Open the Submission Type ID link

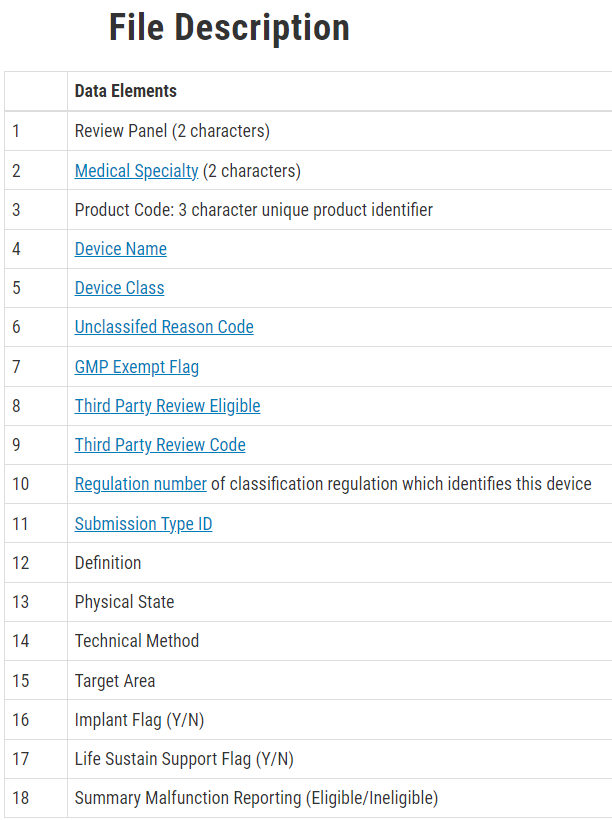point(143,524)
